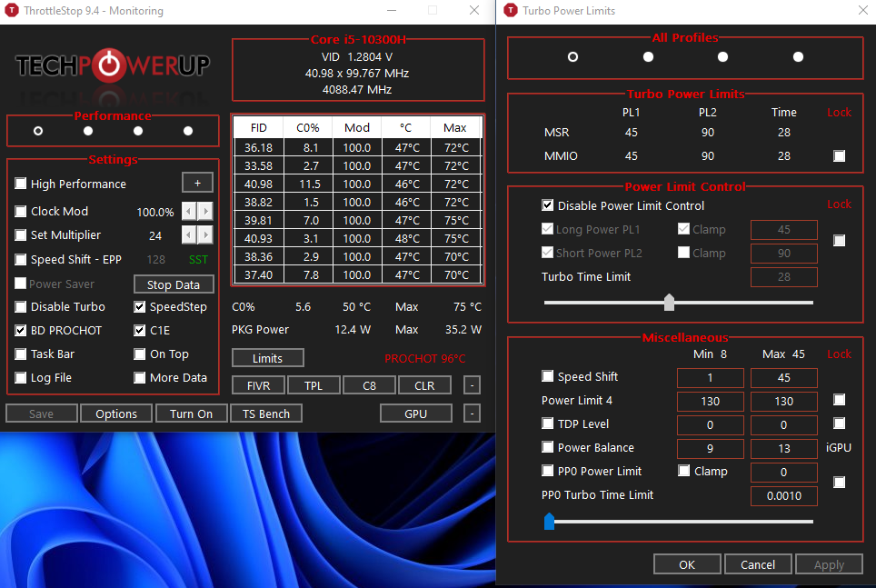The height and width of the screenshot is (588, 876).
Task: Toggle the C1E checkbox
Action: click(140, 330)
